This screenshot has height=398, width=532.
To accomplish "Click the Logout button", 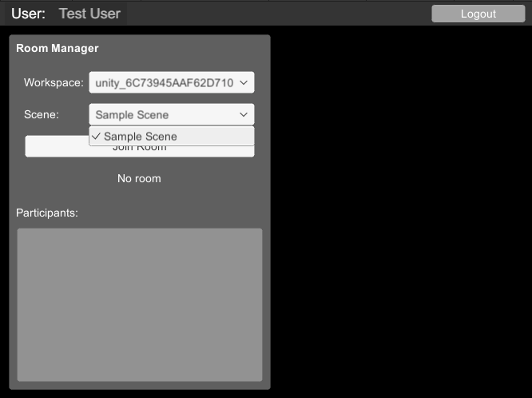I will 478,14.
